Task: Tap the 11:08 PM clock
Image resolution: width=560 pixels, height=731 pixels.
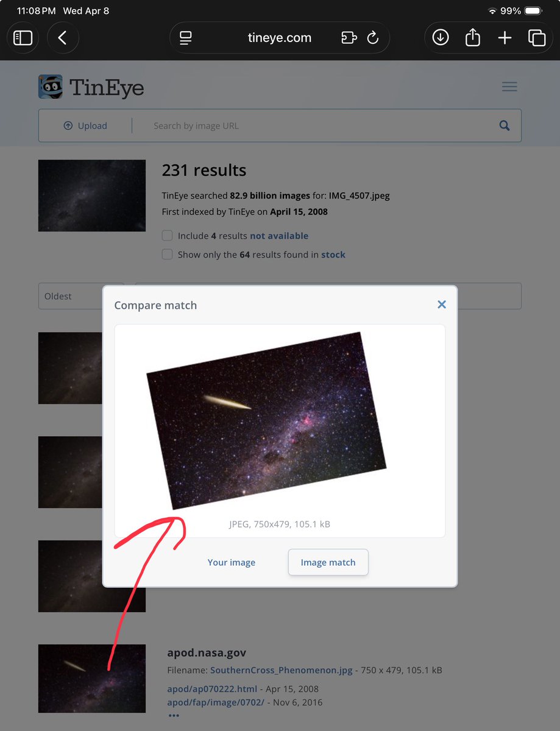Action: (37, 11)
